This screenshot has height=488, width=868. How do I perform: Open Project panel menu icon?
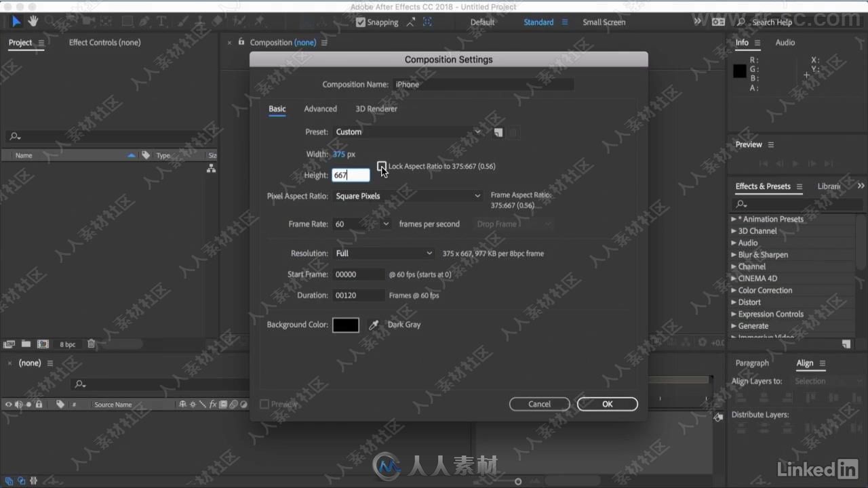(x=41, y=43)
